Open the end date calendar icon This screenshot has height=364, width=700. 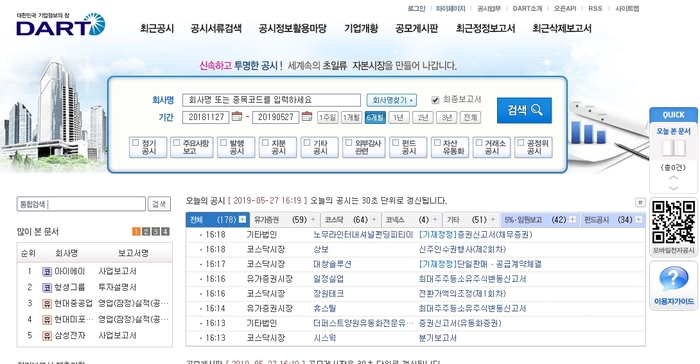[307, 117]
